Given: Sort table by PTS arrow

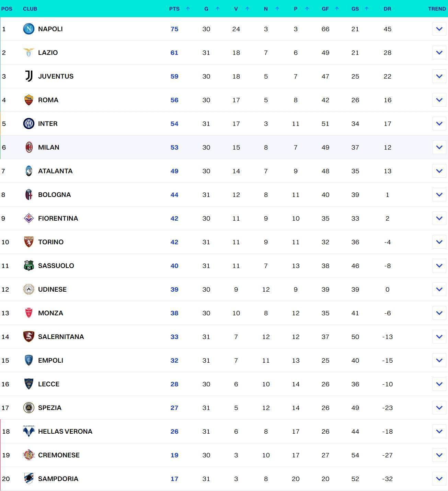Looking at the screenshot, I should click(x=188, y=9).
